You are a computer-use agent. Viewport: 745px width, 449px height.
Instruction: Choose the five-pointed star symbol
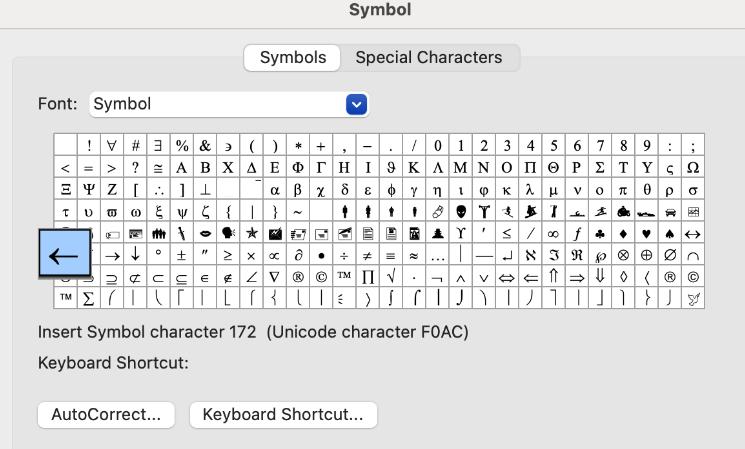click(251, 233)
